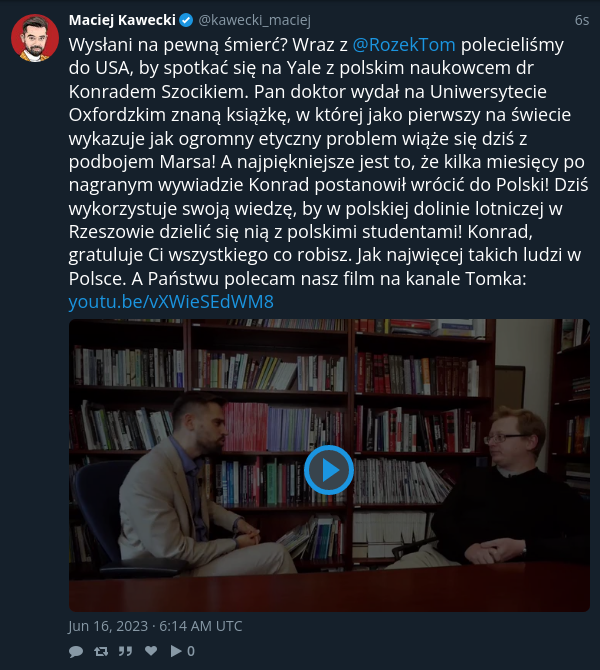
Task: Click the 6s relative timestamp
Action: 582,20
